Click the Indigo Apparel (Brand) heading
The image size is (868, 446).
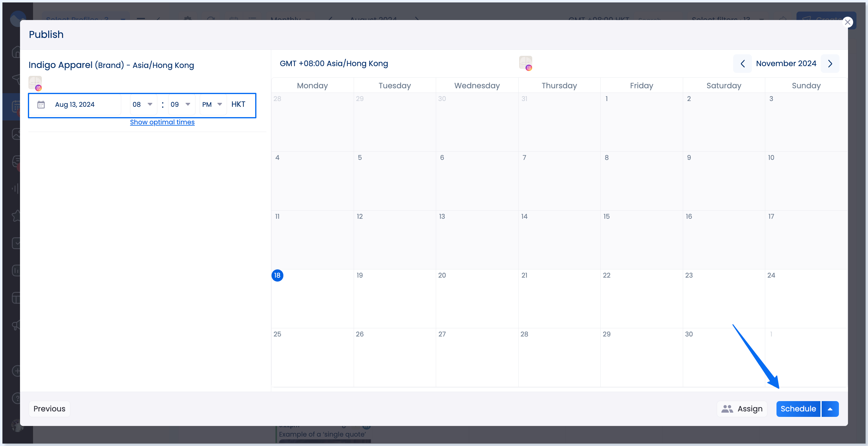point(111,65)
